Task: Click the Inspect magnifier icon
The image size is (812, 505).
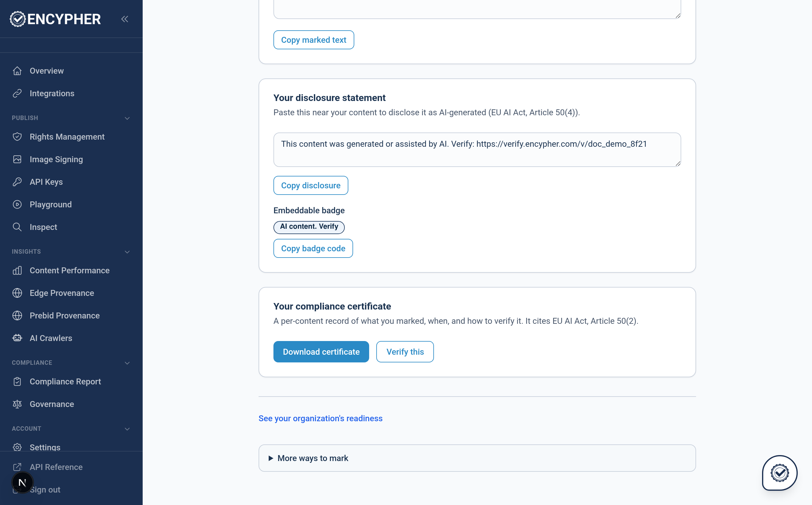Action: click(17, 227)
